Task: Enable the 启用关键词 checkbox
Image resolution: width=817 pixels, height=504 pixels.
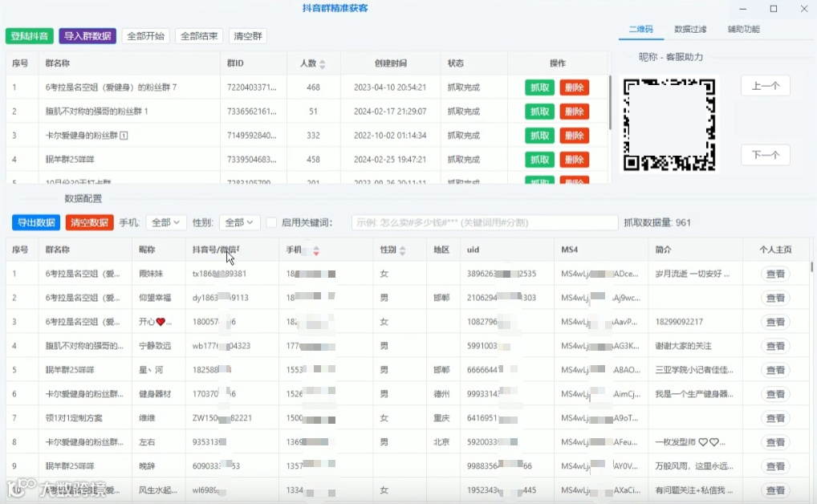Action: point(271,222)
